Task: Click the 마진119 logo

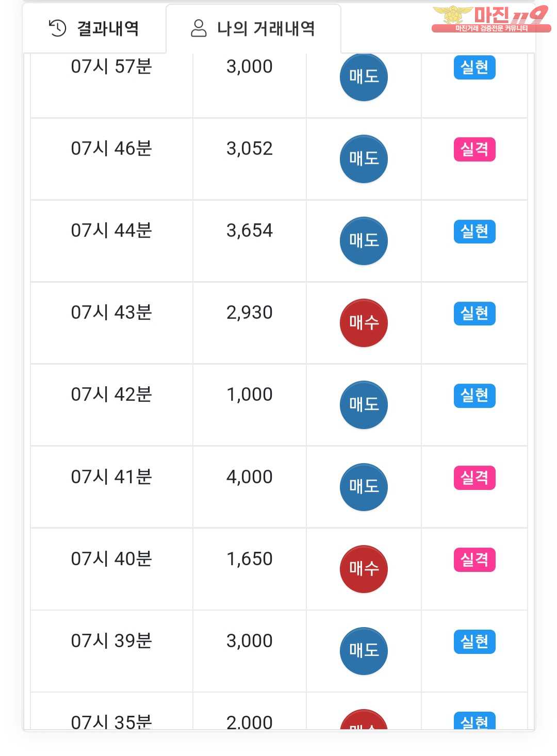Action: (x=490, y=19)
